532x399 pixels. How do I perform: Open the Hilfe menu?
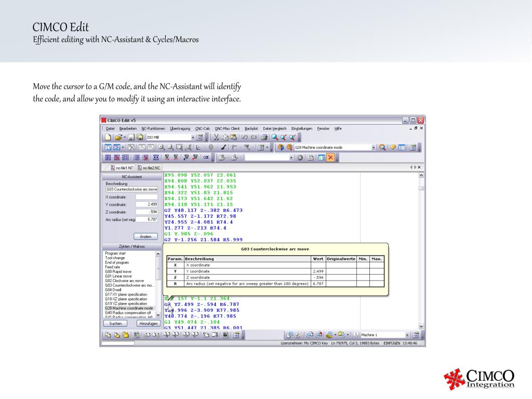338,129
